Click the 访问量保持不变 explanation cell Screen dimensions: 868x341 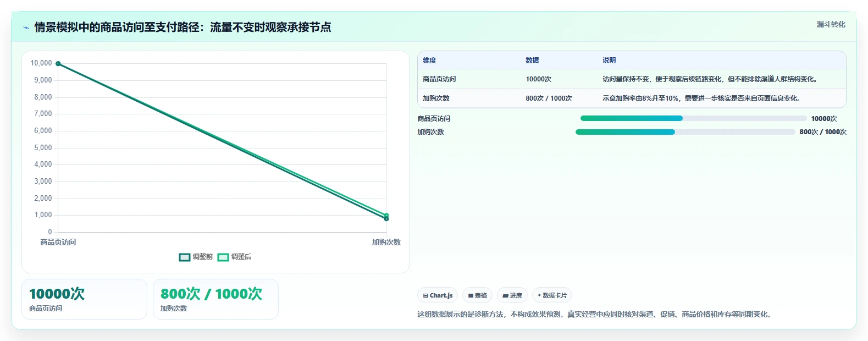coord(710,79)
